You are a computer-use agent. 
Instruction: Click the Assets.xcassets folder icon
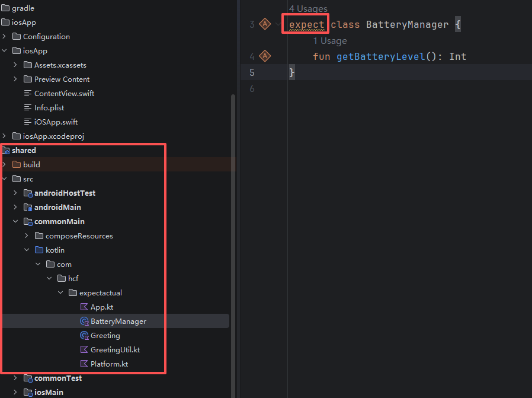pos(28,65)
